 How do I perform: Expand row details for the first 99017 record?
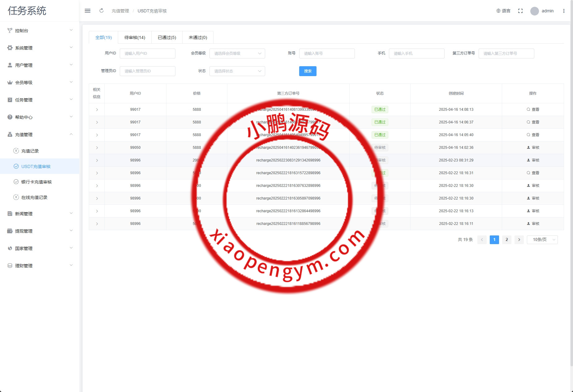97,110
